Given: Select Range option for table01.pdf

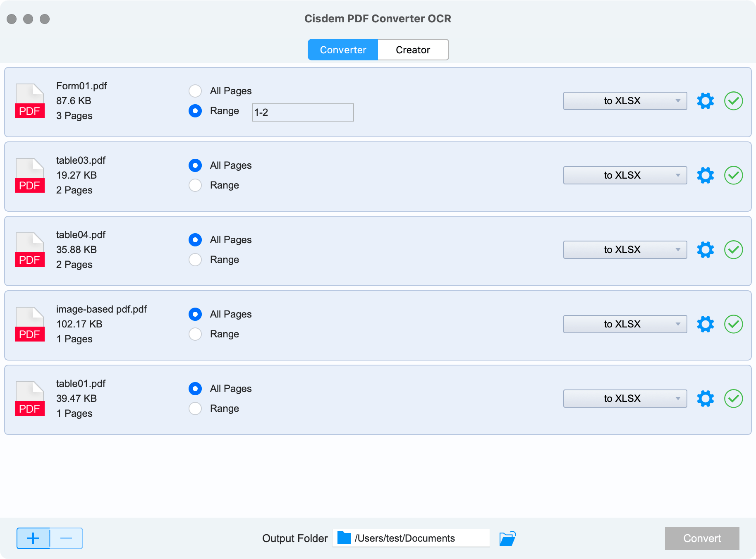Looking at the screenshot, I should pos(195,408).
